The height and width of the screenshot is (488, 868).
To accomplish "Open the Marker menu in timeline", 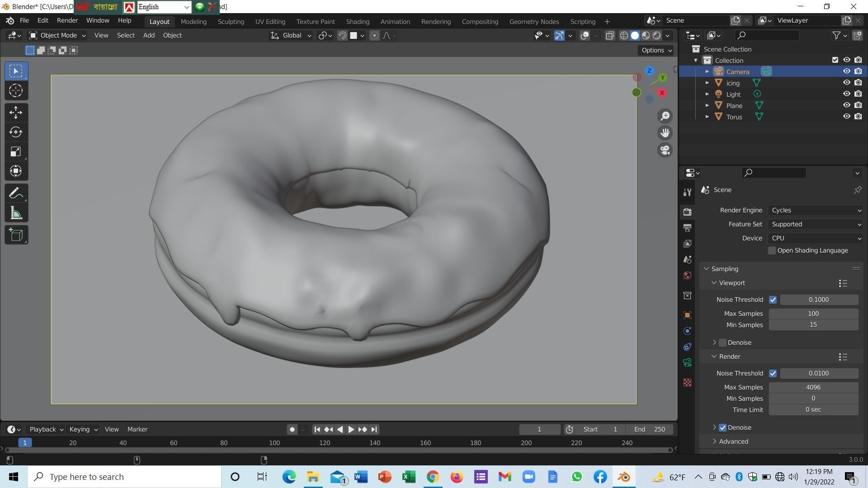I will point(137,429).
